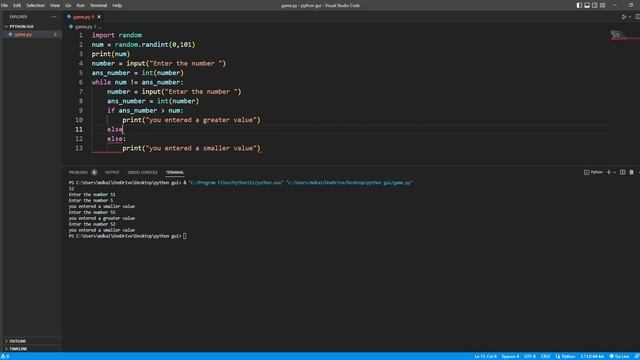
Task: Change indentation Spaces: 4
Action: coord(510,356)
